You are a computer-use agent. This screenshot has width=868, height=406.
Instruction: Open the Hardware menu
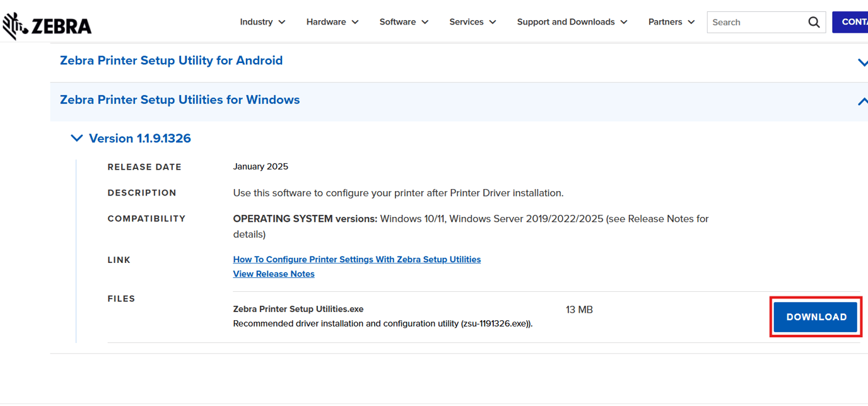332,22
